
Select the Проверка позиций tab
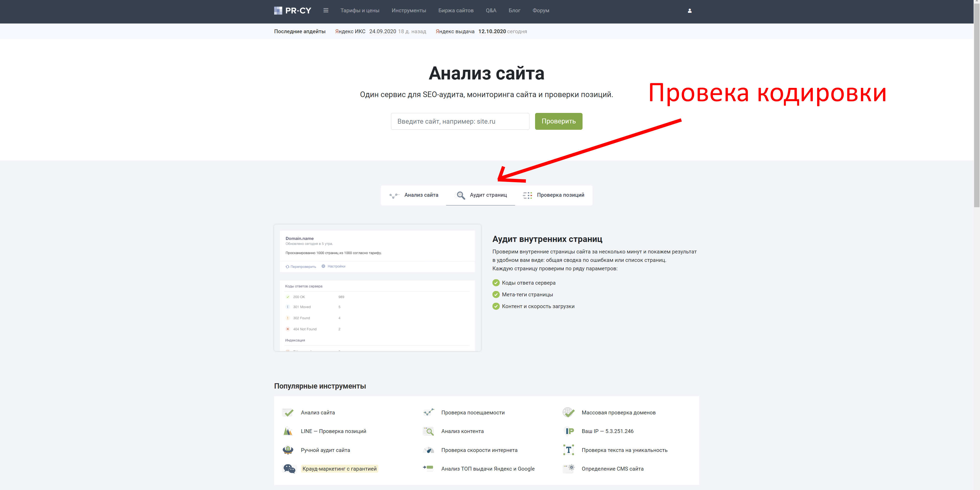tap(553, 195)
